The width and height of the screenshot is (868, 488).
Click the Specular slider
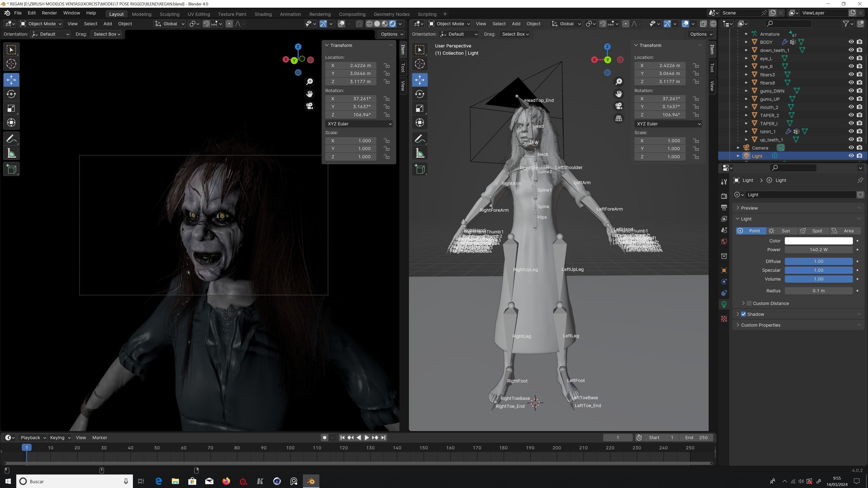tap(818, 270)
